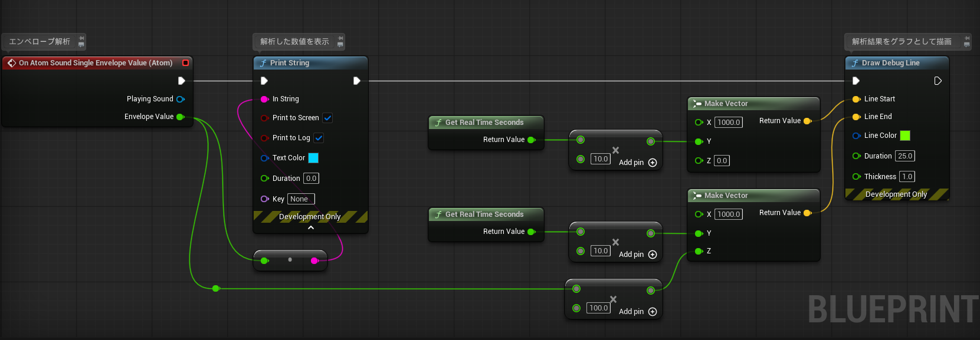Select the Print String node title
This screenshot has width=980, height=340.
(x=290, y=63)
